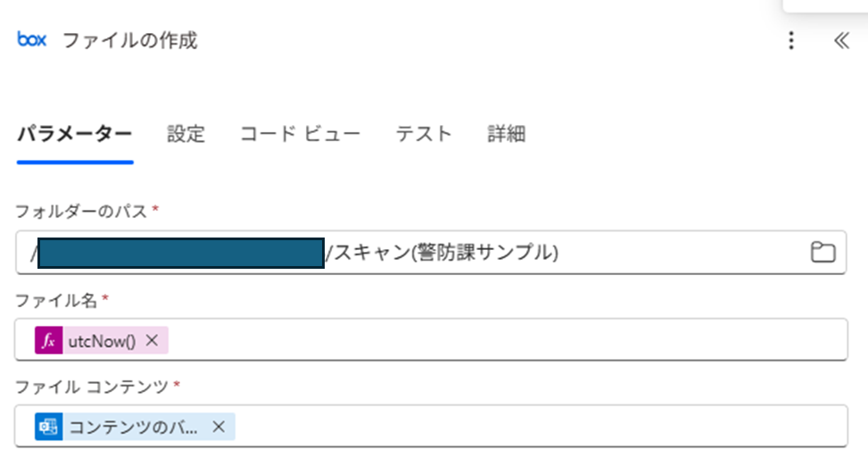Open the 詳細 tab

pos(506,134)
